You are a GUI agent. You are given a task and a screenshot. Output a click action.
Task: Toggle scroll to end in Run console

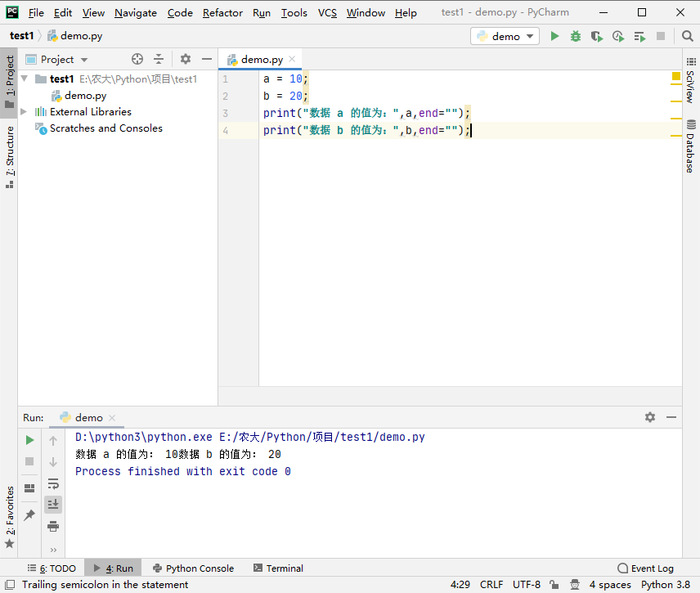click(53, 505)
